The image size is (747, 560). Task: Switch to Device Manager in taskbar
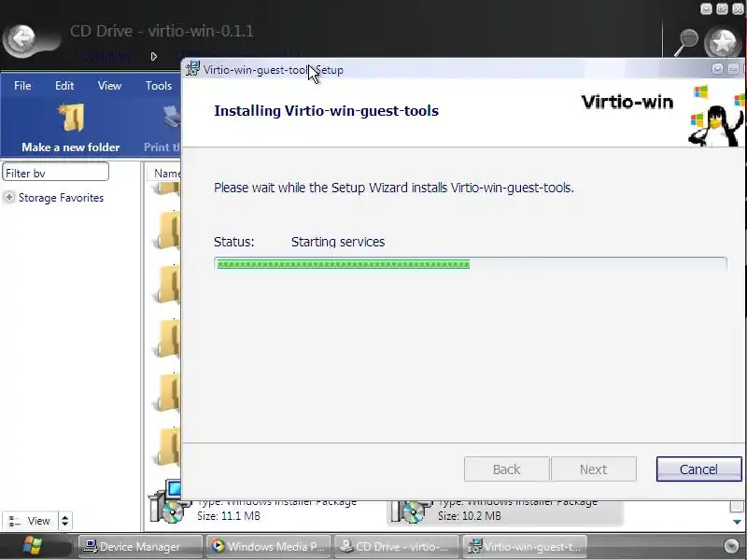(x=140, y=547)
